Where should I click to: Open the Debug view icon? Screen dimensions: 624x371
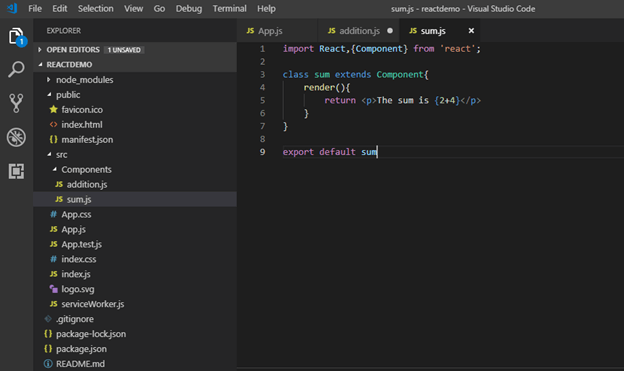point(16,137)
